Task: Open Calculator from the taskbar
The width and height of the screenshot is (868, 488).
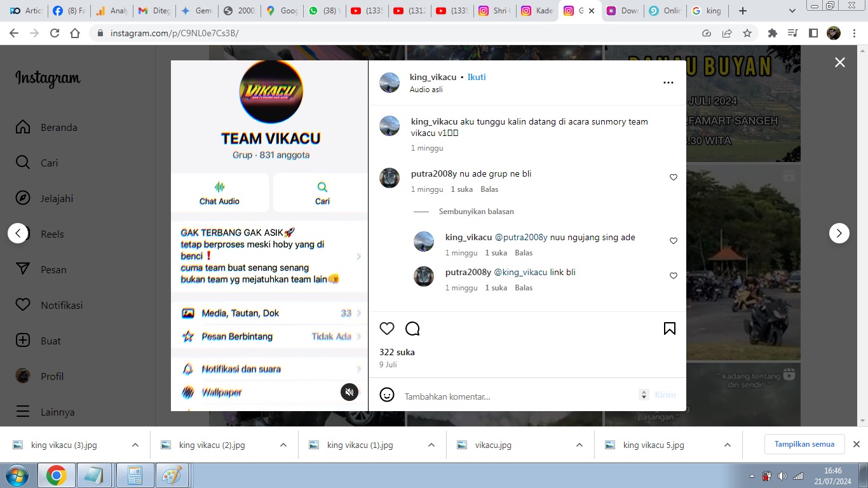Action: click(134, 475)
